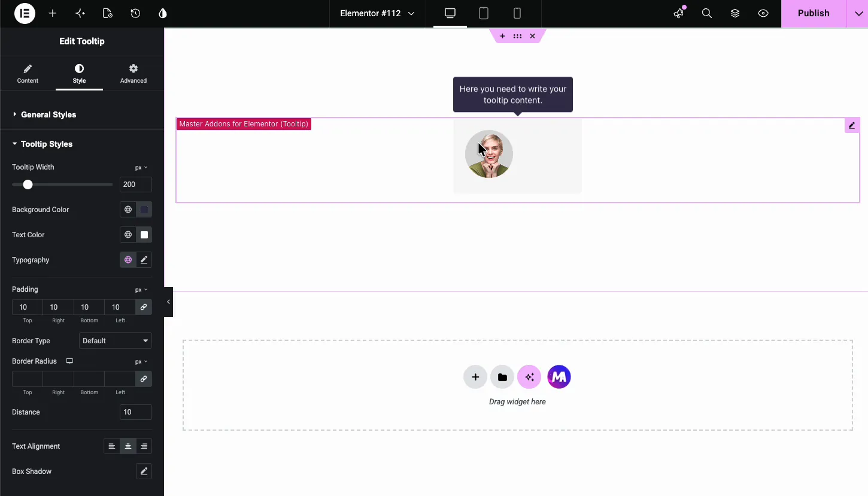Switch to desktop device view
Screen dimensions: 868x496
450,13
